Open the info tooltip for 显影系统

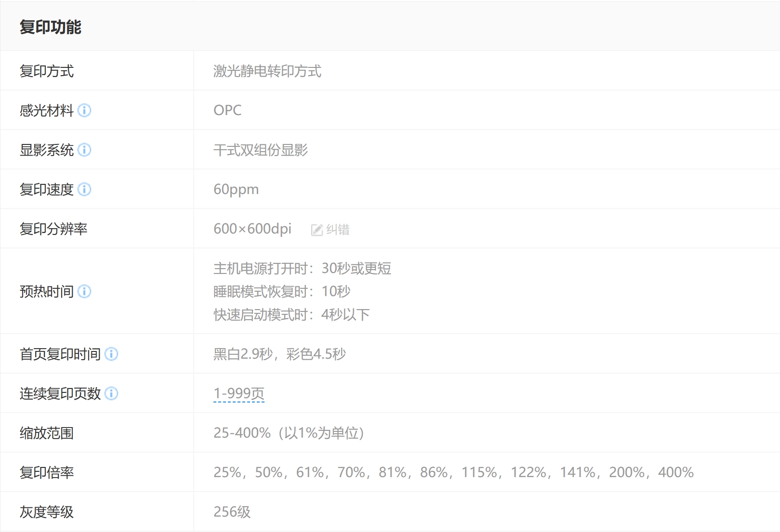(84, 150)
